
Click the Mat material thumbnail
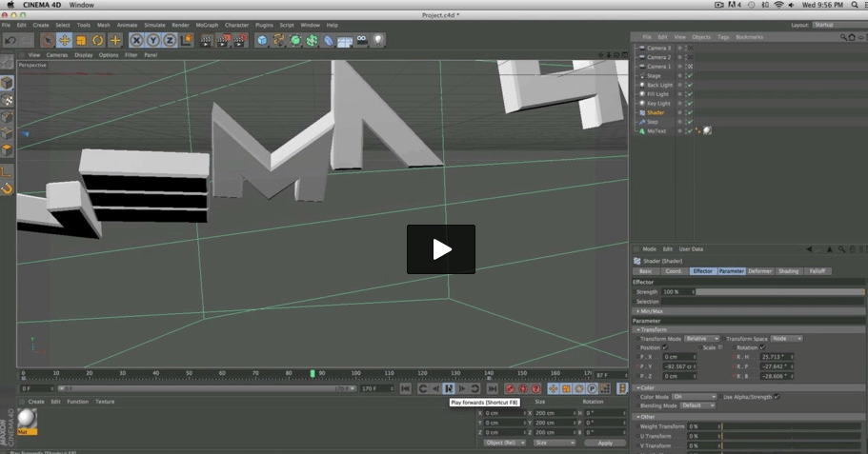[x=27, y=422]
